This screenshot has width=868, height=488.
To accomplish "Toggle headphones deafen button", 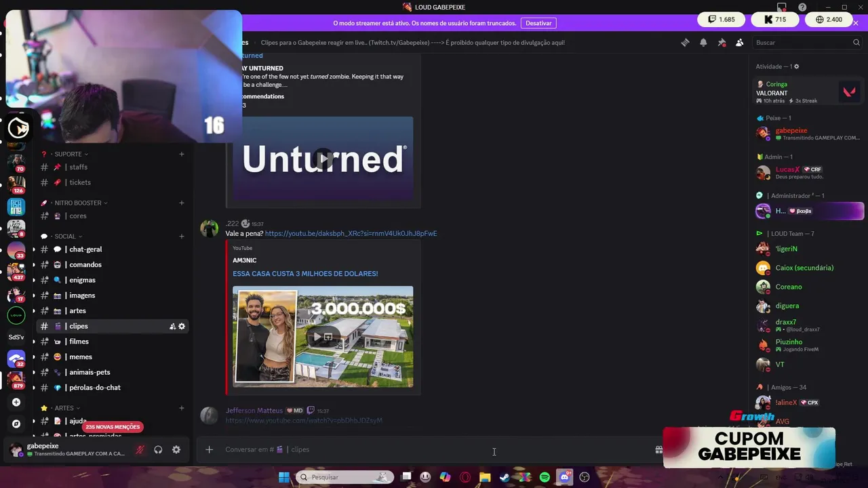I will (158, 449).
